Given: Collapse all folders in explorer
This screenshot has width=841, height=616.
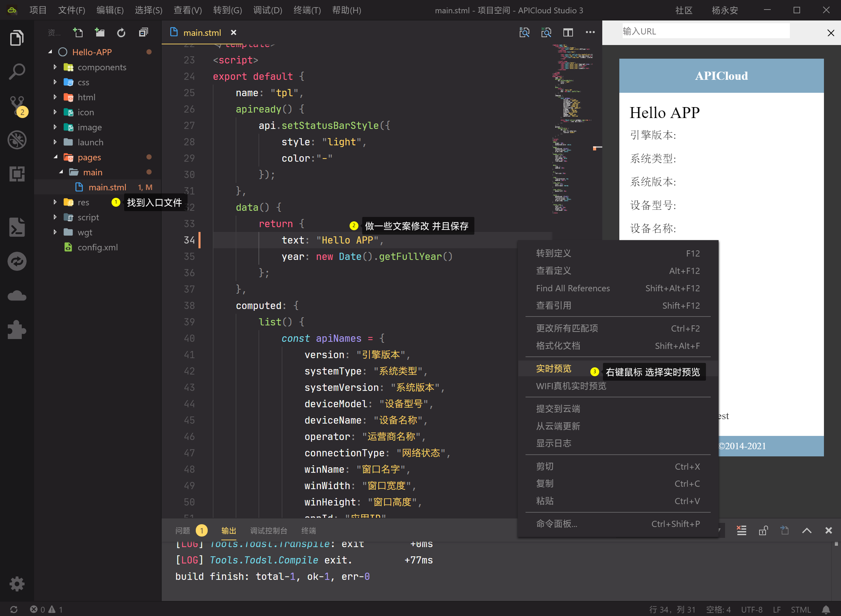Looking at the screenshot, I should pyautogui.click(x=143, y=32).
